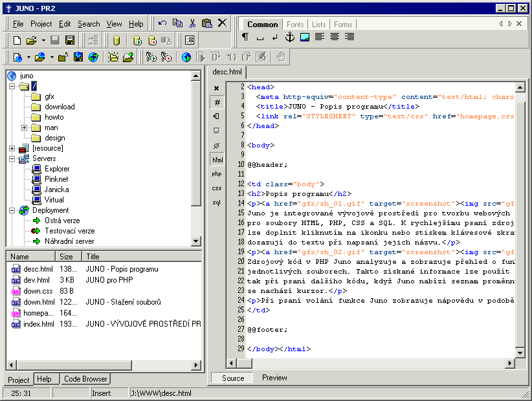The width and height of the screenshot is (532, 401).
Task: Sort file list by Size column
Action: tap(69, 257)
